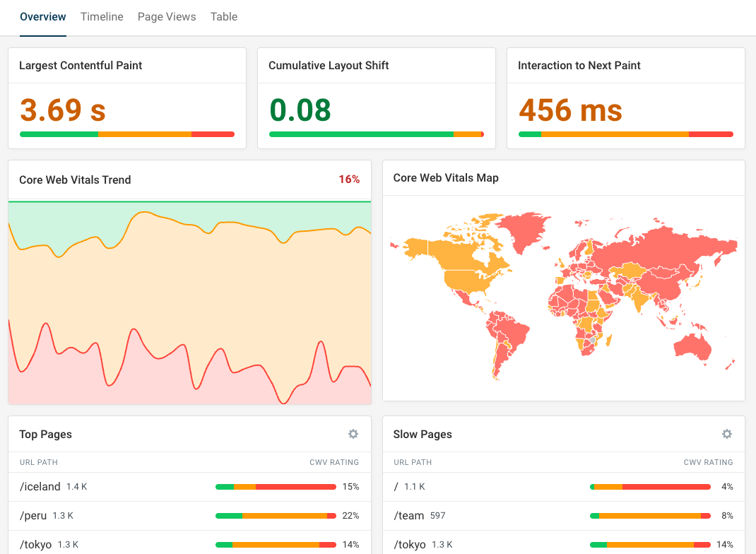
Task: Click the CWV RATING header in Slow Pages
Action: pos(708,462)
